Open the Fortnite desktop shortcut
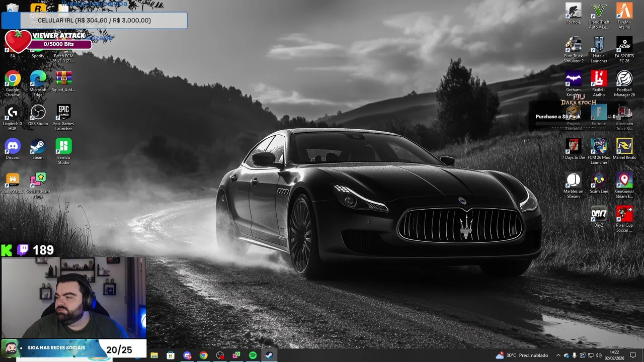644x362 pixels. pyautogui.click(x=599, y=116)
